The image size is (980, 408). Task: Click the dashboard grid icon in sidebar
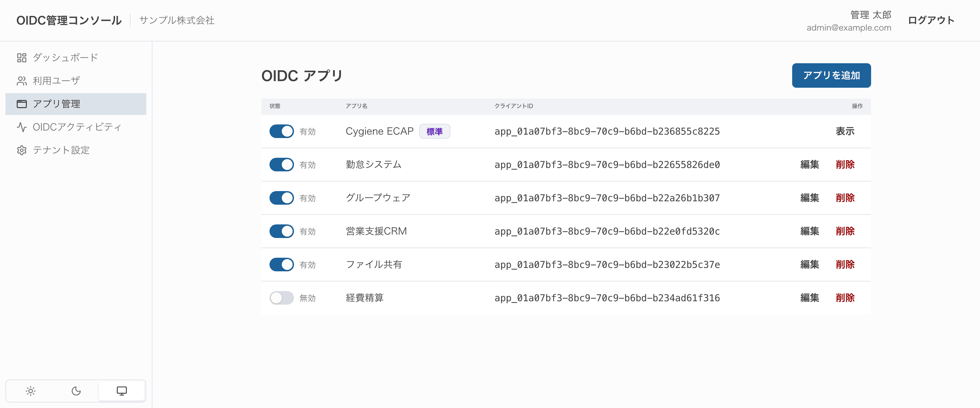click(x=22, y=58)
